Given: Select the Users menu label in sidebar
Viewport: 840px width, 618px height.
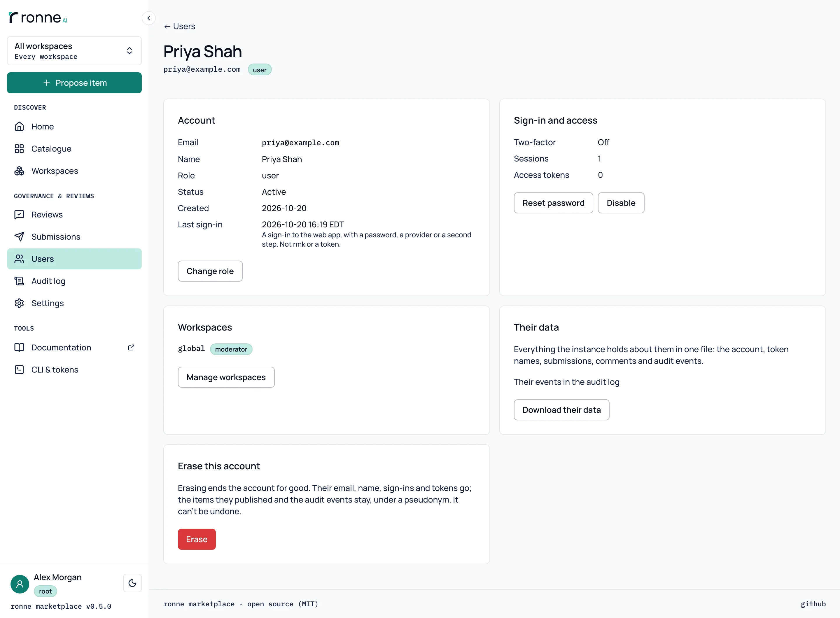Looking at the screenshot, I should click(43, 259).
